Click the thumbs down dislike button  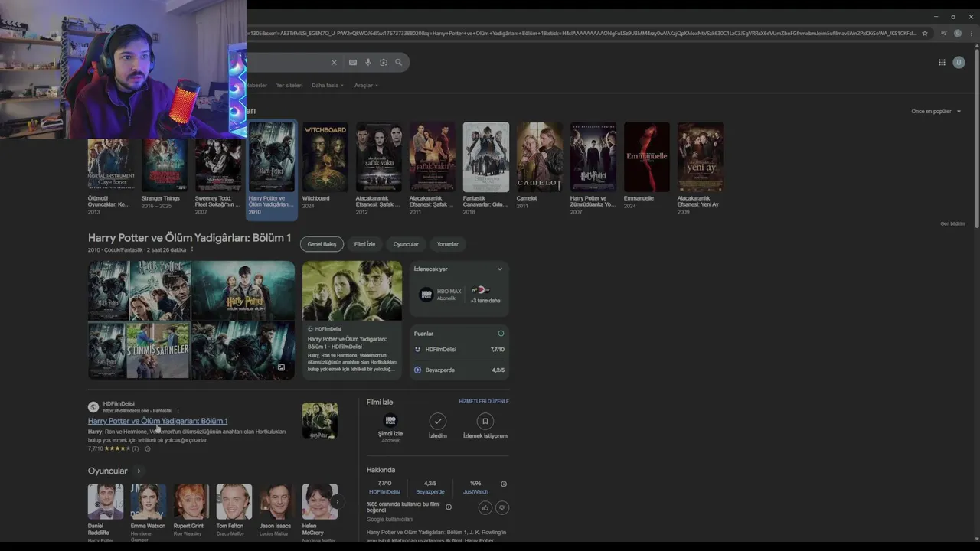pos(501,507)
